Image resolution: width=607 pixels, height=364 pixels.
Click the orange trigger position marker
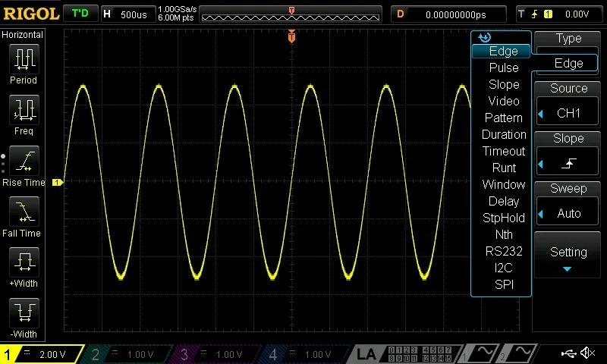[292, 37]
